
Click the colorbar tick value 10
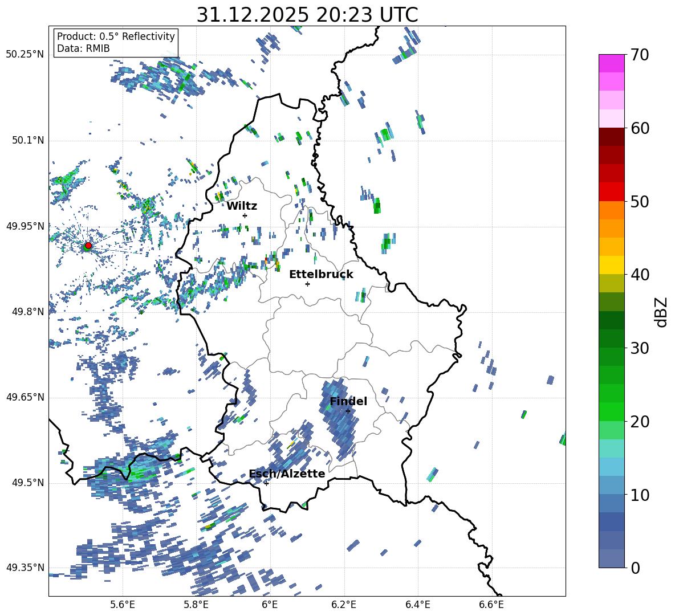(x=640, y=495)
